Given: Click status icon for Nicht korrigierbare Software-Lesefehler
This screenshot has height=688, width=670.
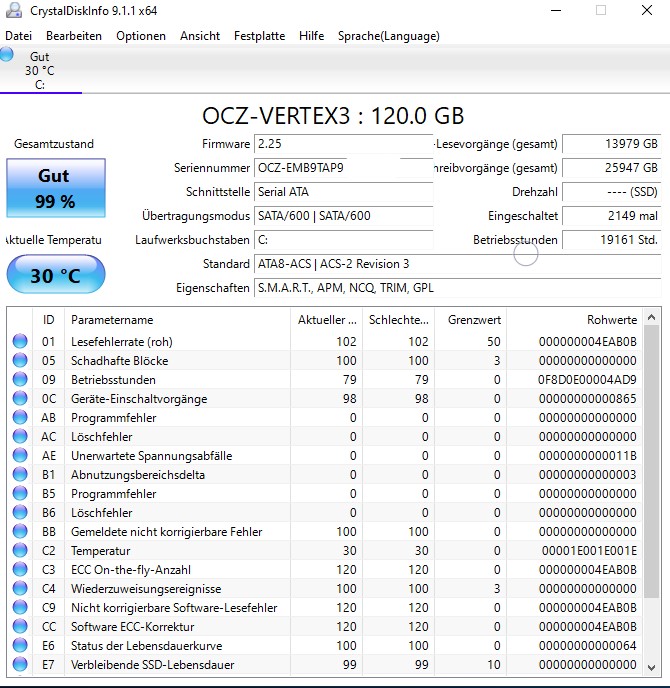Looking at the screenshot, I should [20, 607].
